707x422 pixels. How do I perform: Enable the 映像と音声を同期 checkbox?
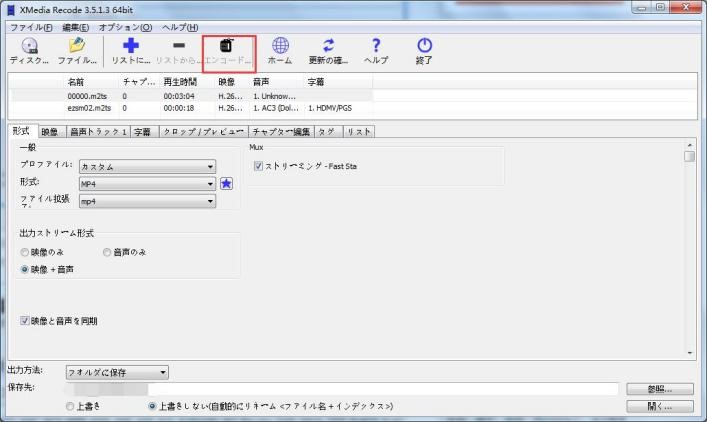pyautogui.click(x=26, y=321)
